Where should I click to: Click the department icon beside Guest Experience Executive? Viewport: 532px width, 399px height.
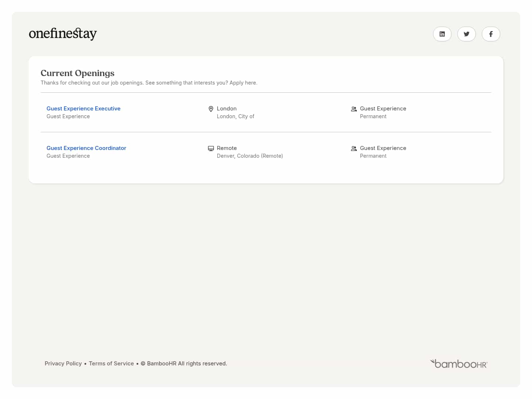coord(354,109)
